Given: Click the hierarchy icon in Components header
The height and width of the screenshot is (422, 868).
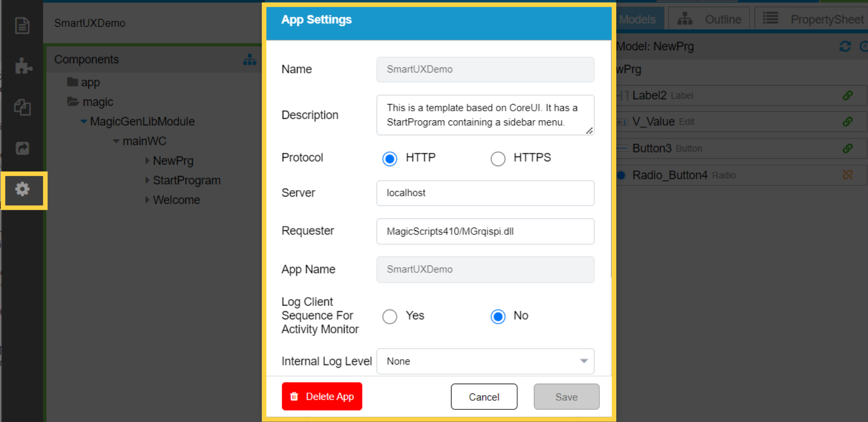Looking at the screenshot, I should click(250, 59).
